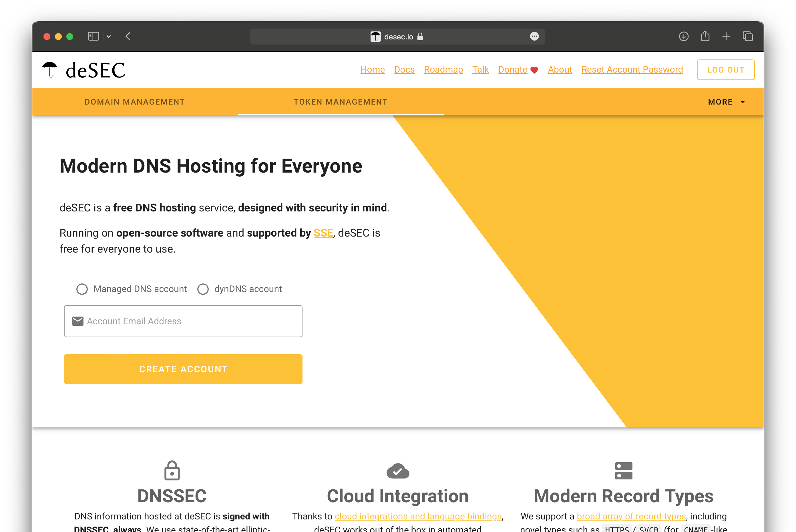Select the Managed DNS account radio button
The width and height of the screenshot is (796, 532).
[x=82, y=289]
